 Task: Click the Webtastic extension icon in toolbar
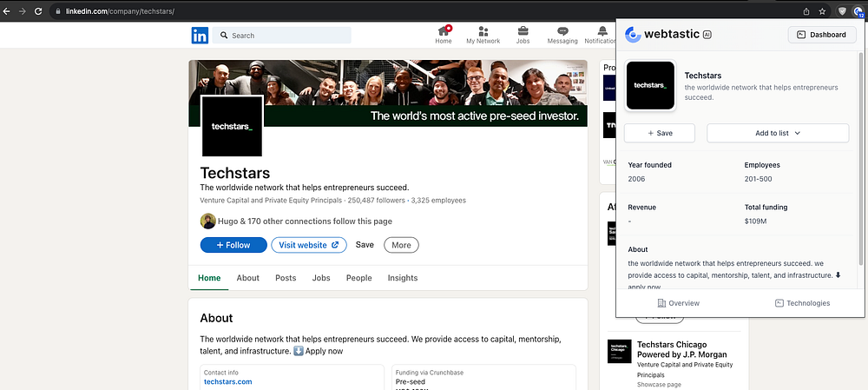point(858,10)
